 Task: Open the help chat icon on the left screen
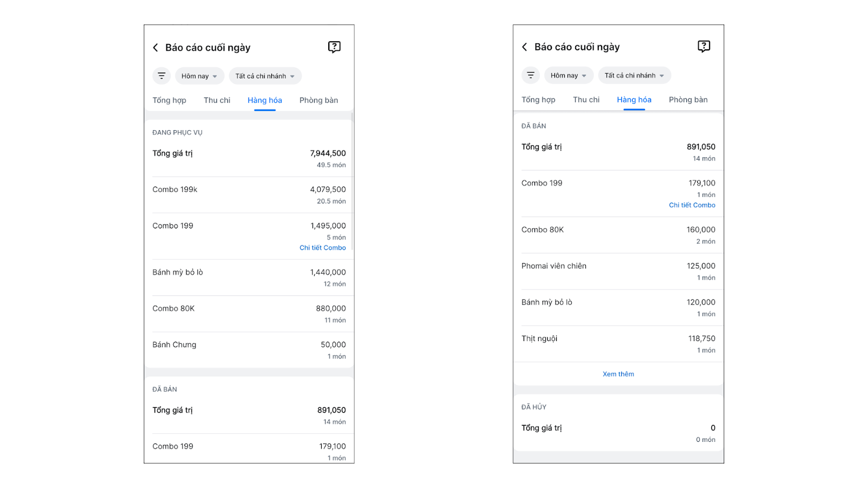tap(334, 47)
